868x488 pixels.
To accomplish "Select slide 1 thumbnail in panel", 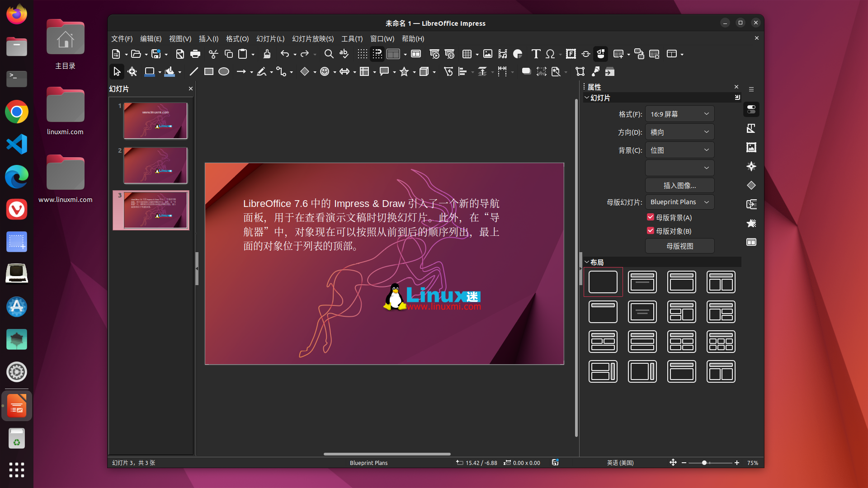I will click(x=156, y=120).
